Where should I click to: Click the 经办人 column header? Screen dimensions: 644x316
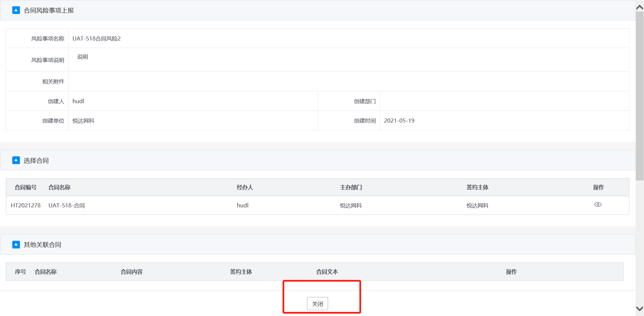245,187
